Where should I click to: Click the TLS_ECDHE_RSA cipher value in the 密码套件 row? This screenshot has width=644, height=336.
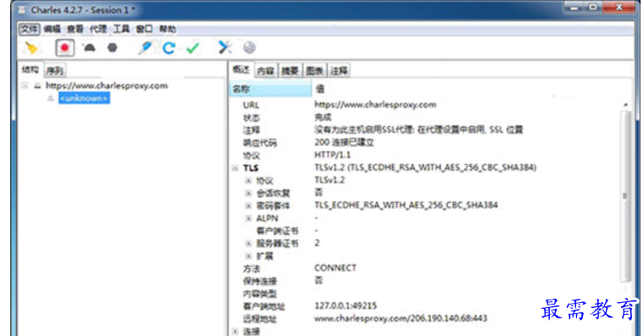[406, 205]
